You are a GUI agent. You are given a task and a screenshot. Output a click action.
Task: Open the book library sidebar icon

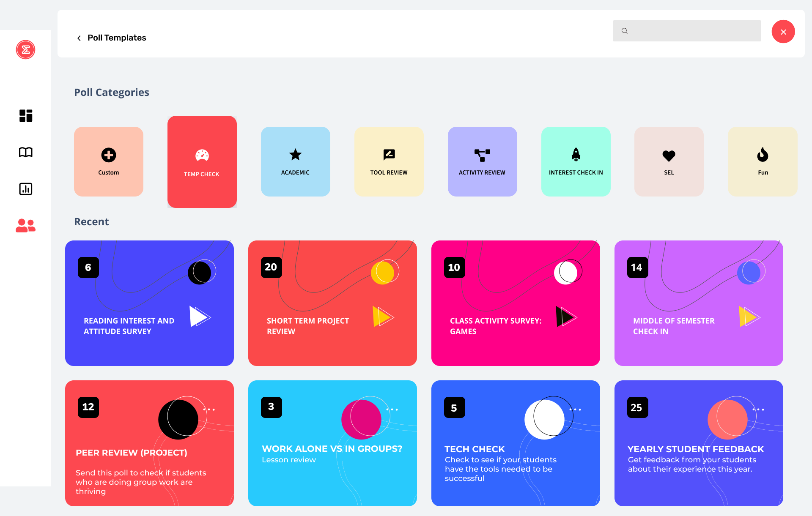tap(26, 152)
